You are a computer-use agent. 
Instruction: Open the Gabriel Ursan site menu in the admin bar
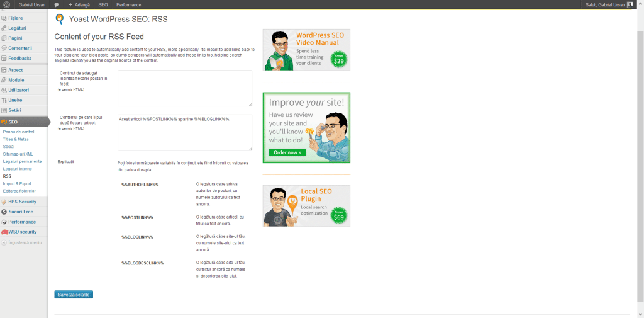pyautogui.click(x=32, y=5)
